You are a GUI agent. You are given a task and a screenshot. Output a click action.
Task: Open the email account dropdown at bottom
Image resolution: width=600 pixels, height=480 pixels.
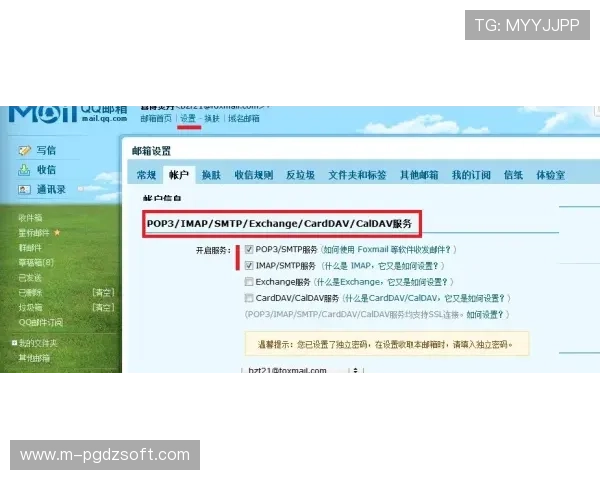tap(302, 370)
